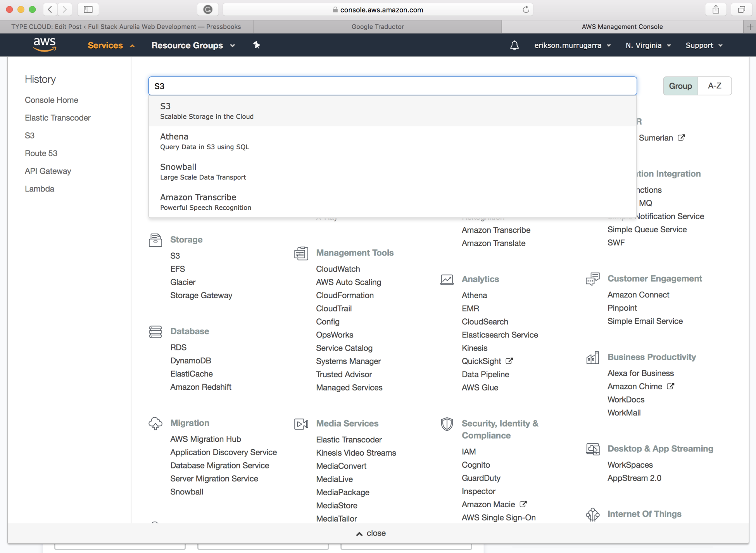This screenshot has width=756, height=553.
Task: Click external link icon next to QuickSight
Action: pyautogui.click(x=509, y=361)
